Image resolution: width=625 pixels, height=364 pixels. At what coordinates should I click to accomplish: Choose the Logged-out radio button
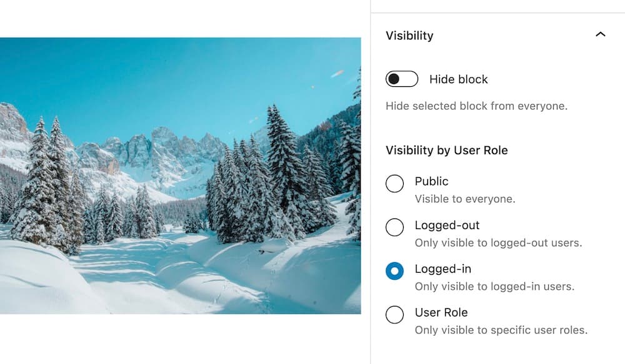coord(395,227)
